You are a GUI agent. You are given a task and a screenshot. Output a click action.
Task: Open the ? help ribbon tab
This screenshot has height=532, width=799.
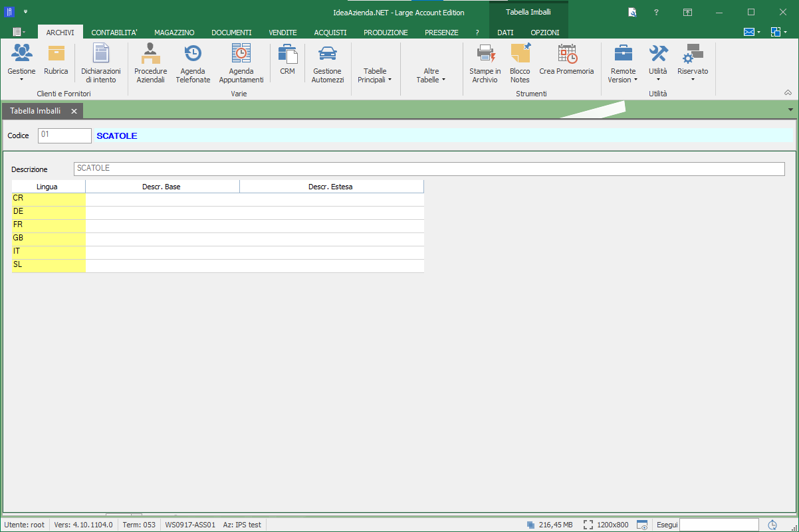click(477, 32)
